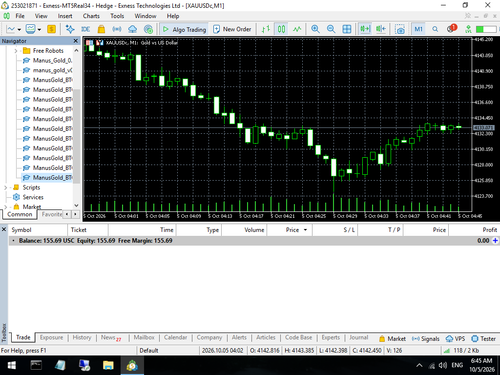Viewport: 500px width, 375px height.
Task: Open the Charts menu
Action: (91, 16)
